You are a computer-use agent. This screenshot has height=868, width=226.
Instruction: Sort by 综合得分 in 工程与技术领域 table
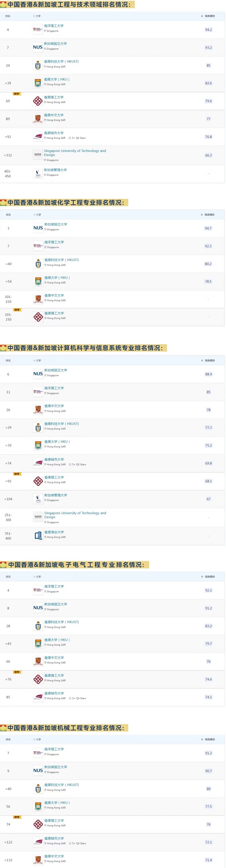pyautogui.click(x=208, y=16)
